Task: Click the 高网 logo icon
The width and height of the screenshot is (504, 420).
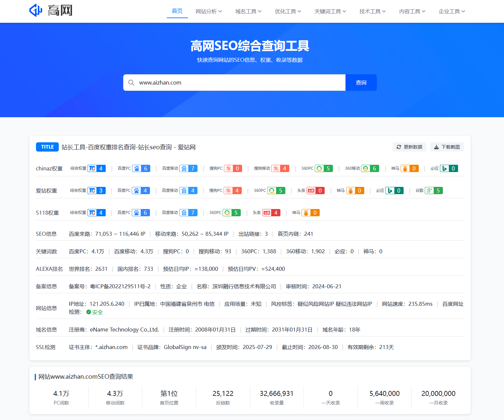Action: [36, 10]
